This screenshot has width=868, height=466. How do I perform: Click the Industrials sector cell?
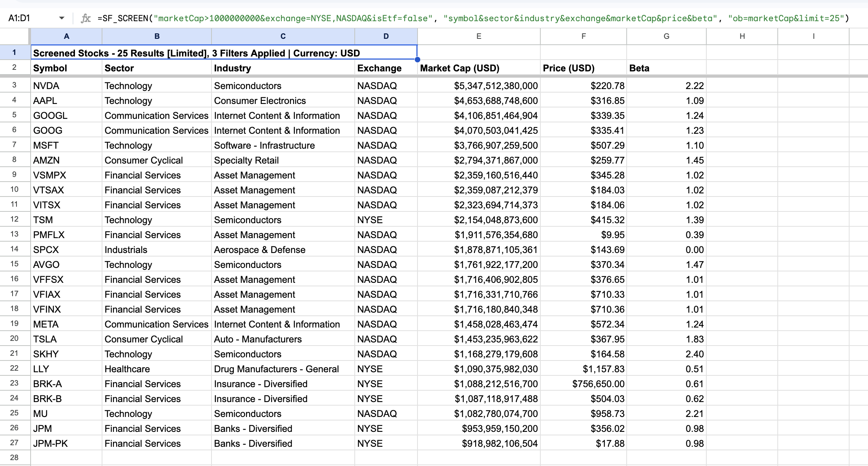[157, 249]
